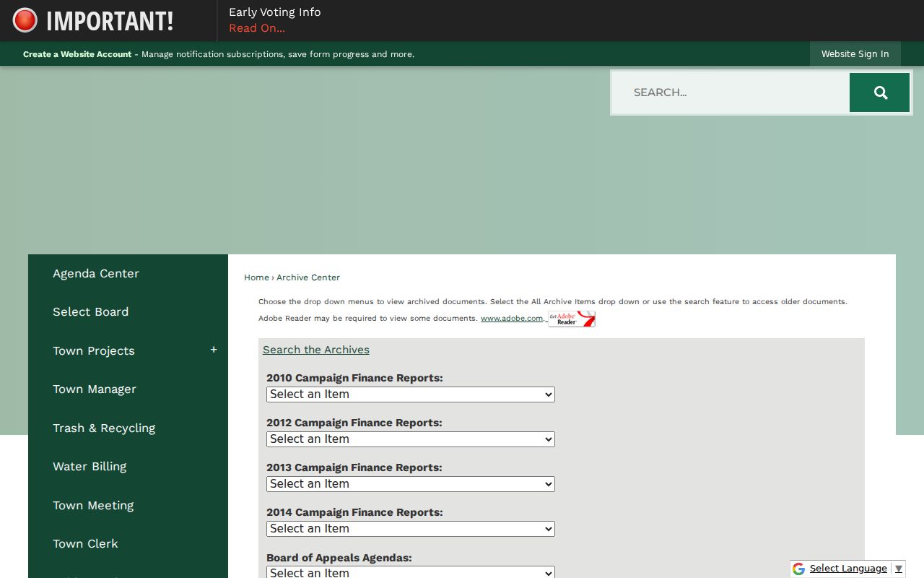The image size is (924, 578).
Task: Open 2010 Campaign Finance Reports dropdown
Action: [411, 394]
